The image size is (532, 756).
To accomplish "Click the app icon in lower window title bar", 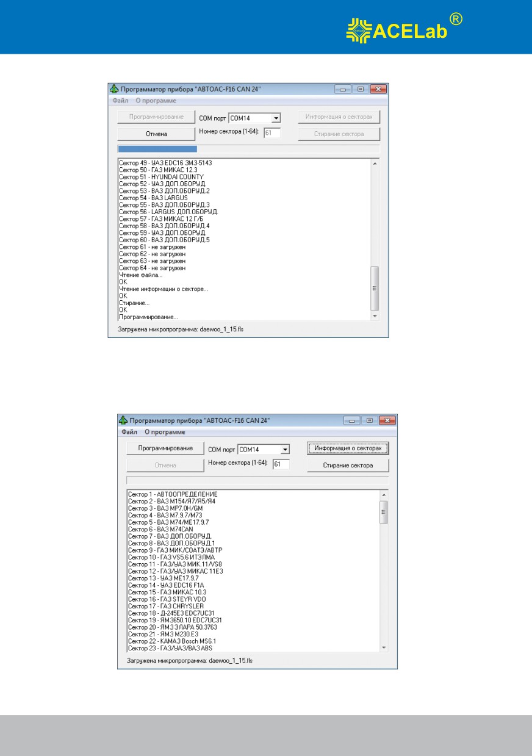I will click(x=122, y=420).
